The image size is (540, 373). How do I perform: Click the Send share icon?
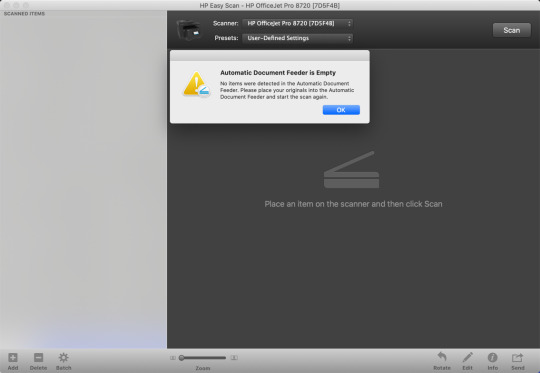tap(517, 358)
